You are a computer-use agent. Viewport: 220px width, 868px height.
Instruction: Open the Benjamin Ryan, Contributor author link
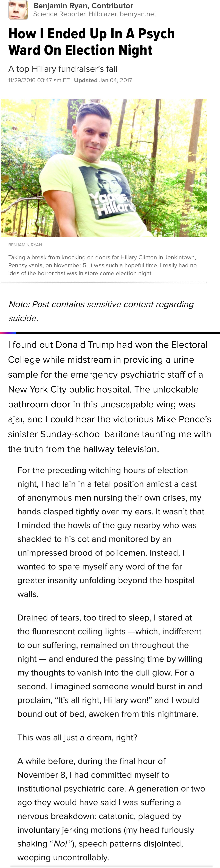(83, 6)
